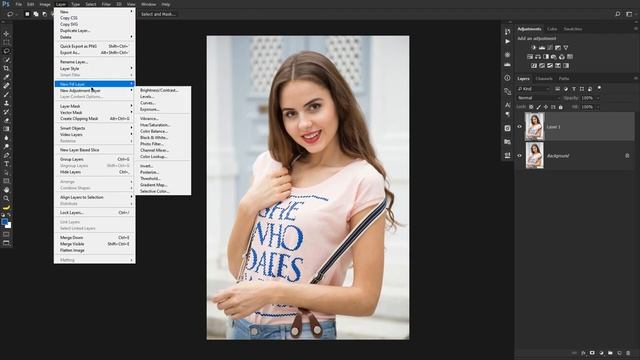
Task: Click the Levels icon in Adjustments panel
Action: [x=542, y=48]
